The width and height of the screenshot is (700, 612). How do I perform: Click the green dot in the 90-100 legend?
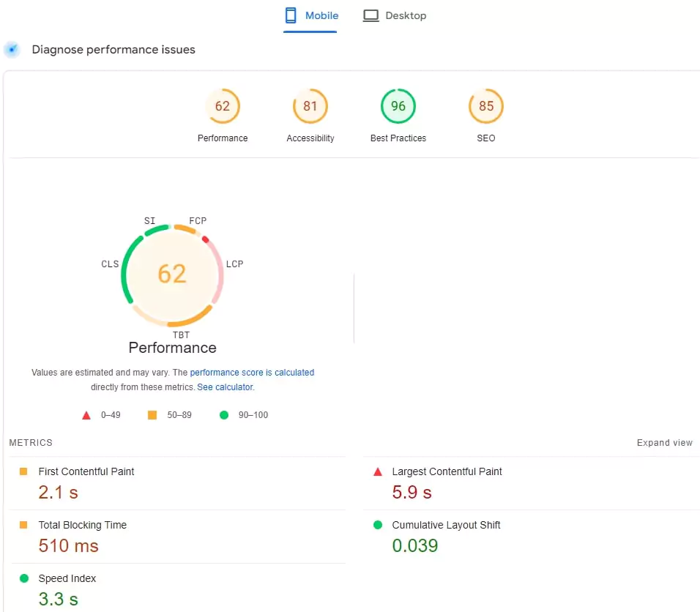coord(224,415)
